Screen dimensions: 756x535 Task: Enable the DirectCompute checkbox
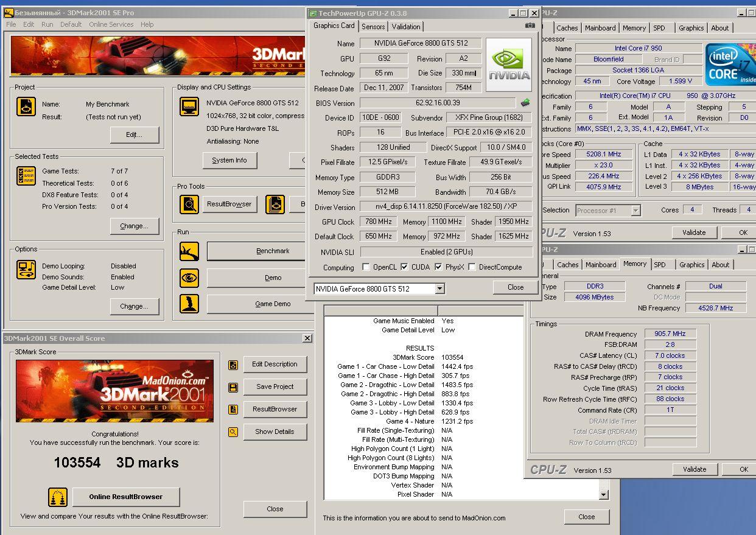pyautogui.click(x=472, y=267)
